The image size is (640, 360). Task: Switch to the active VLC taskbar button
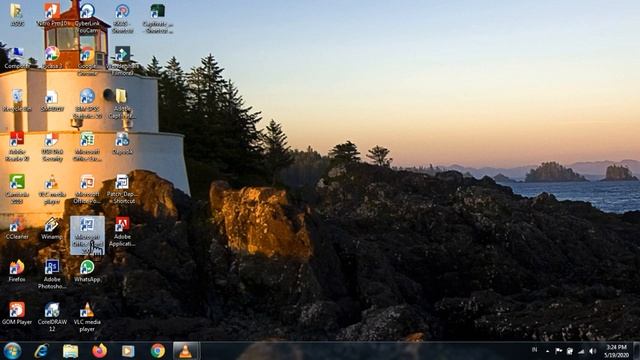pyautogui.click(x=186, y=351)
